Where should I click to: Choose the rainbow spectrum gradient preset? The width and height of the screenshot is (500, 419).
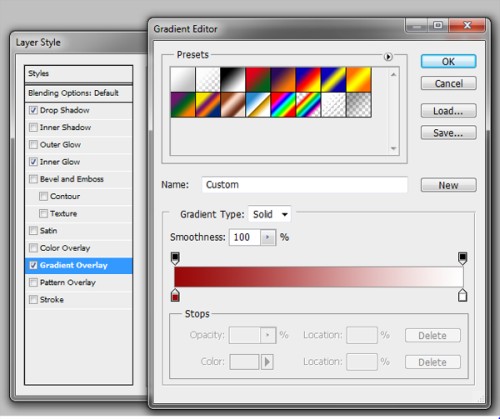tap(283, 105)
